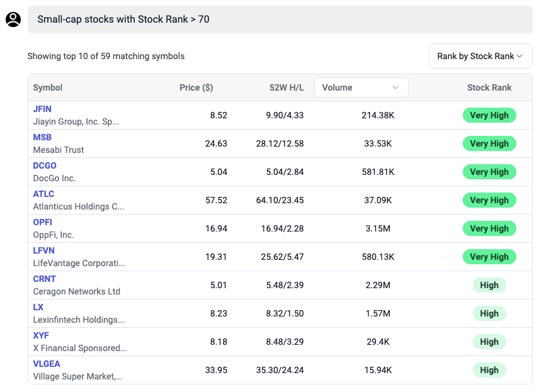544x392 pixels.
Task: Click the Stock Rank column header
Action: point(489,87)
